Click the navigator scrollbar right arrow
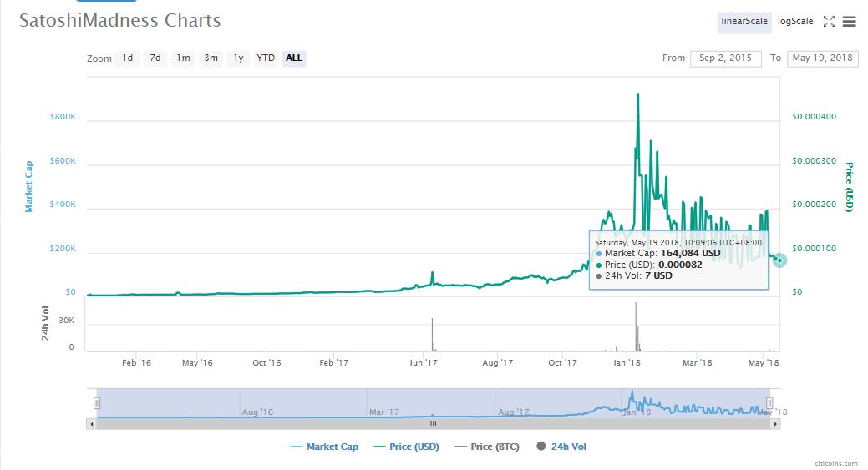Image resolution: width=868 pixels, height=470 pixels. point(775,424)
